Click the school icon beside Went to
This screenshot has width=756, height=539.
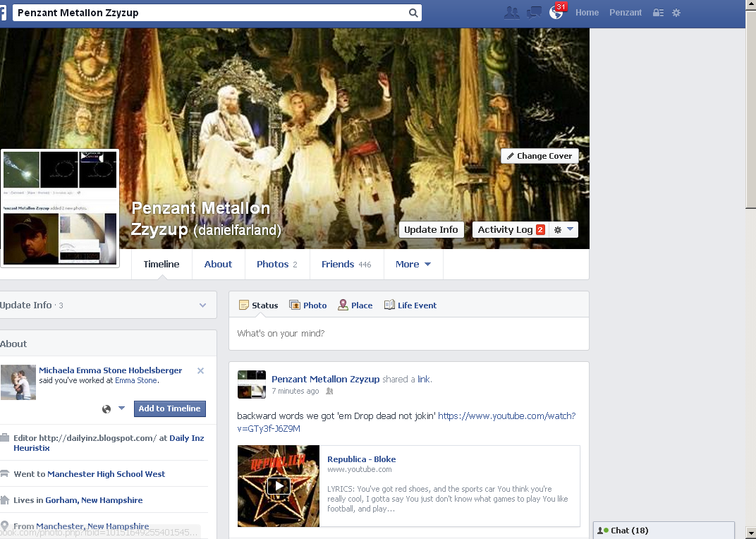click(x=5, y=473)
